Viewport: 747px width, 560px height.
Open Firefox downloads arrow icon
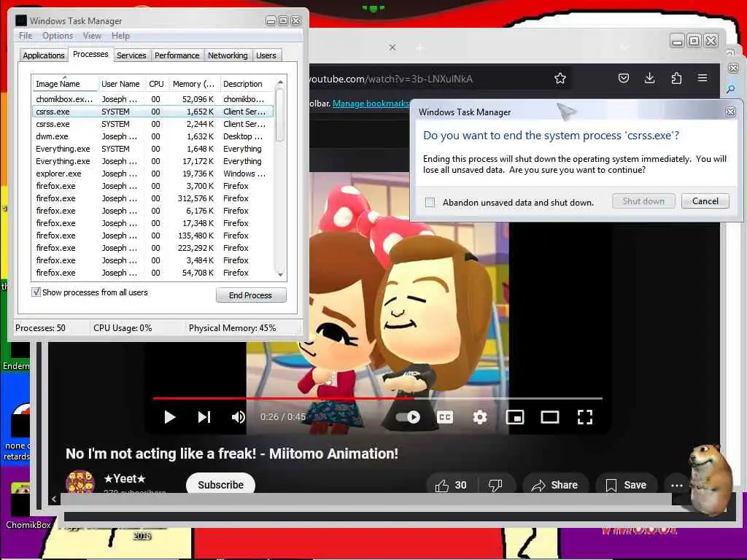click(649, 78)
